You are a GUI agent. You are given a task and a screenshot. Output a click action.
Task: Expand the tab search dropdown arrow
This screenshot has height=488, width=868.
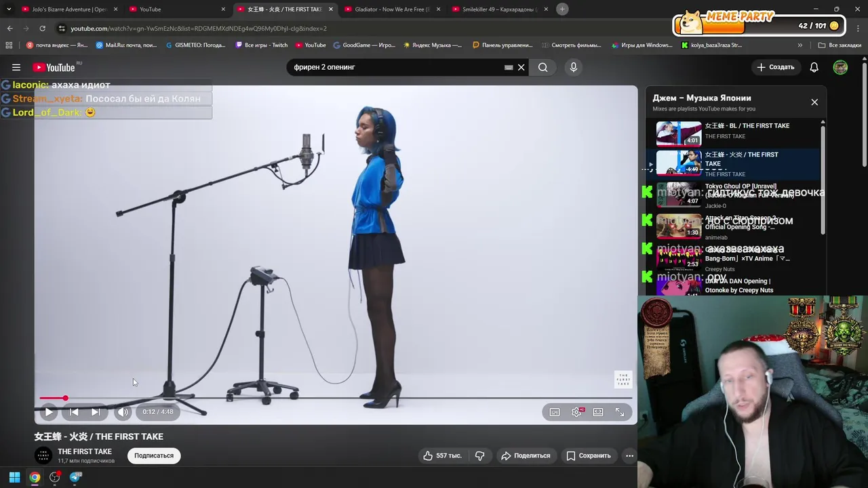[9, 9]
